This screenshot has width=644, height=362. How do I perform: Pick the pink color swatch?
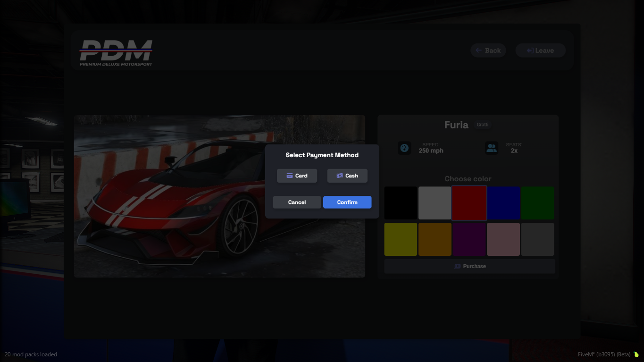(x=503, y=239)
